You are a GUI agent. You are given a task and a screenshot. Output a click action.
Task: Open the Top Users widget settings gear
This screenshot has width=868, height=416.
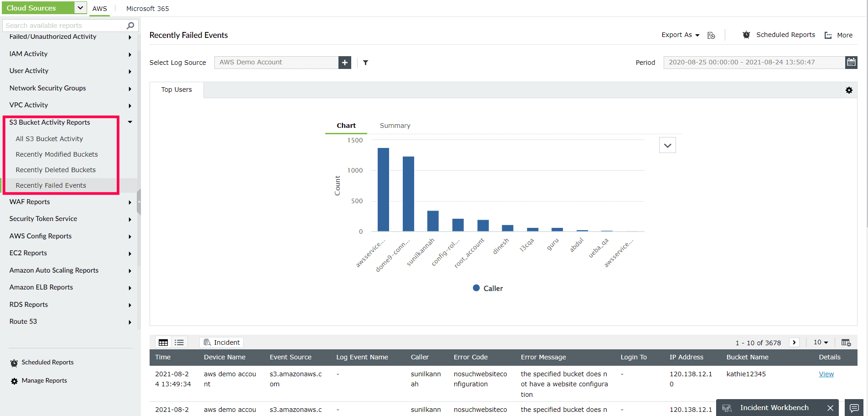click(849, 90)
